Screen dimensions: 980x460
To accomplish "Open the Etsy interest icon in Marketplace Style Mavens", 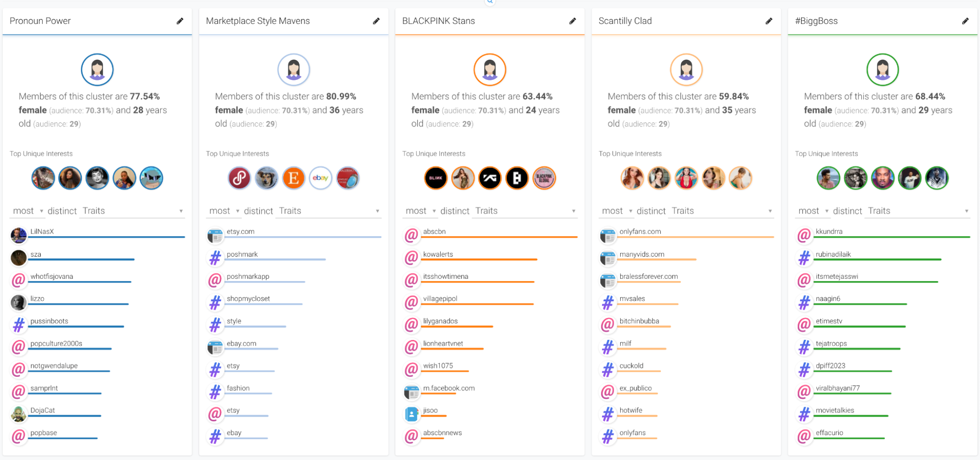I will (x=294, y=178).
